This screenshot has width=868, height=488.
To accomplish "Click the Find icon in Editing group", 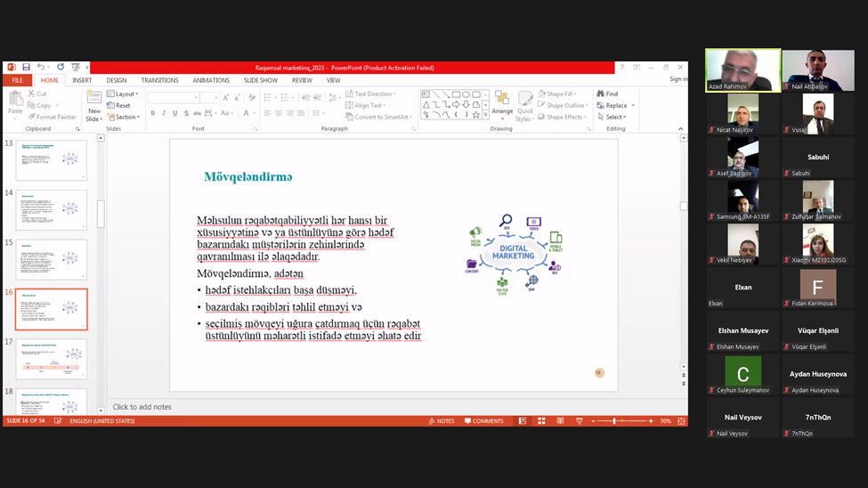I will tap(607, 94).
